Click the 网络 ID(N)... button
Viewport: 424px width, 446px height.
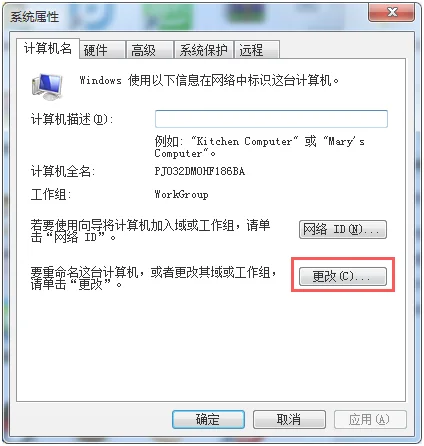click(343, 229)
